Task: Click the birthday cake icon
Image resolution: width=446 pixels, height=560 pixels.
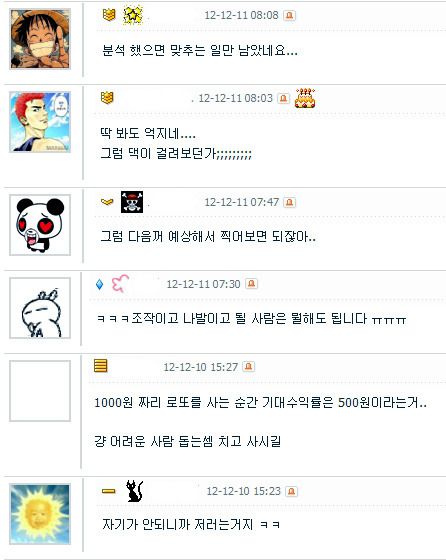Action: 305,98
